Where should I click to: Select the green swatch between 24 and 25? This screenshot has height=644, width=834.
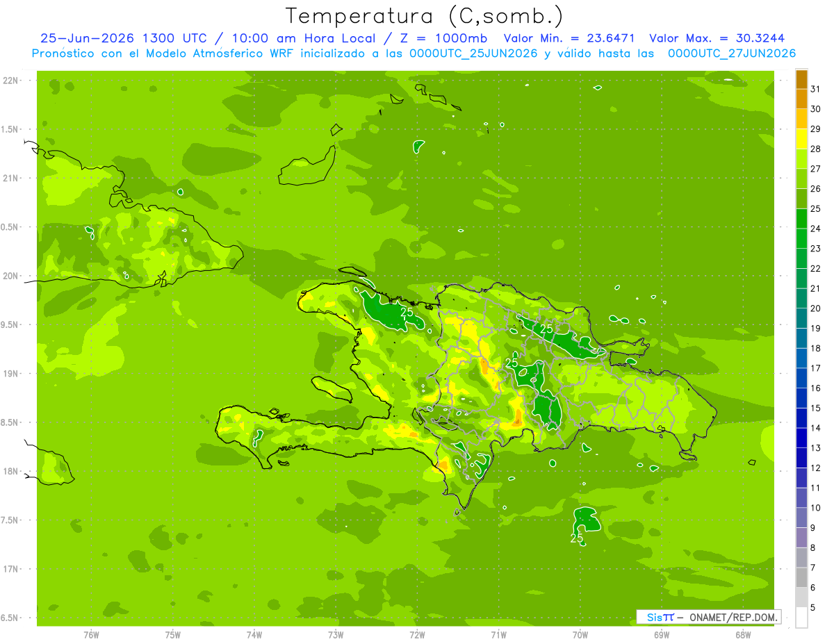coord(801,219)
